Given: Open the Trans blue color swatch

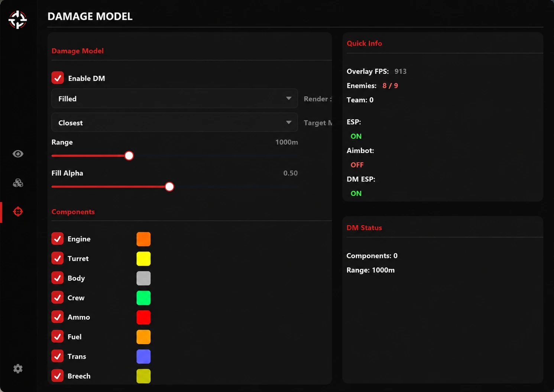Looking at the screenshot, I should pos(143,356).
